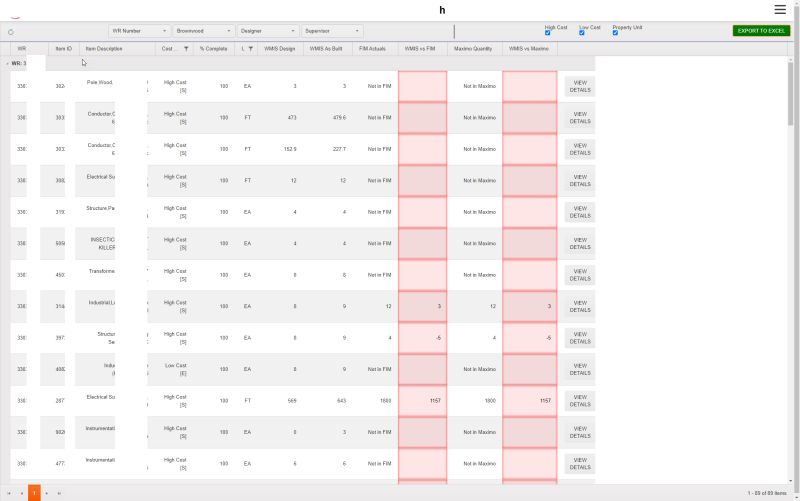Sort by the % Complete column header
Image resolution: width=800 pixels, height=501 pixels.
214,49
